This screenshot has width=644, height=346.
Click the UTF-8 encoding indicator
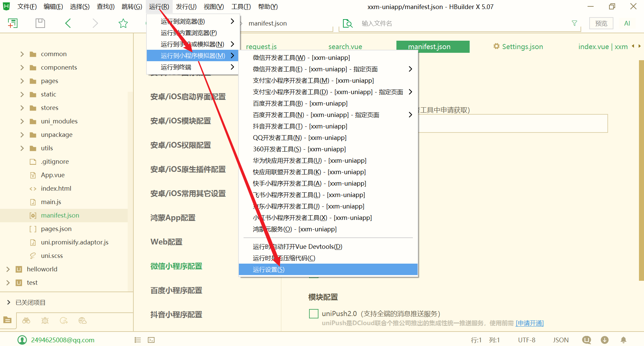[x=526, y=340]
